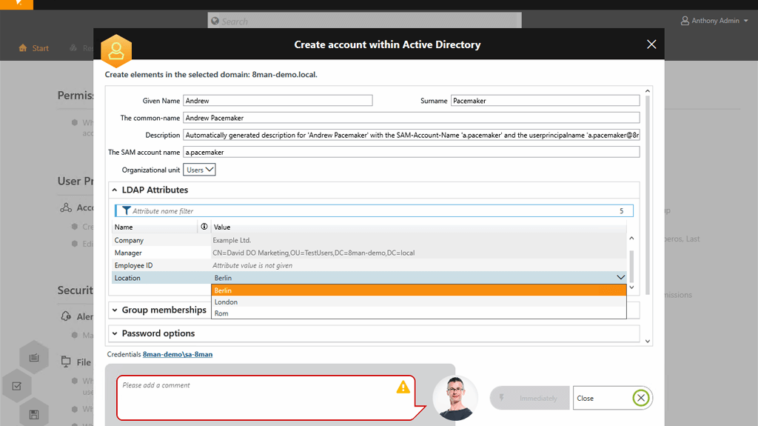Viewport: 758px width, 426px height.
Task: Click the Given Name input field
Action: point(278,100)
